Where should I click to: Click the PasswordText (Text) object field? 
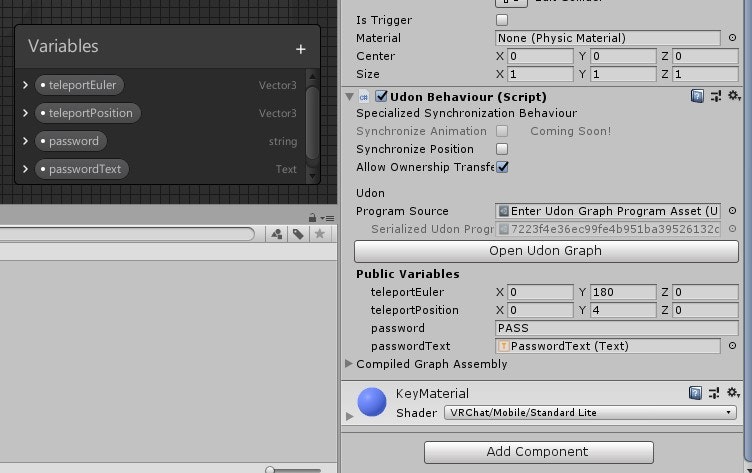(x=607, y=346)
